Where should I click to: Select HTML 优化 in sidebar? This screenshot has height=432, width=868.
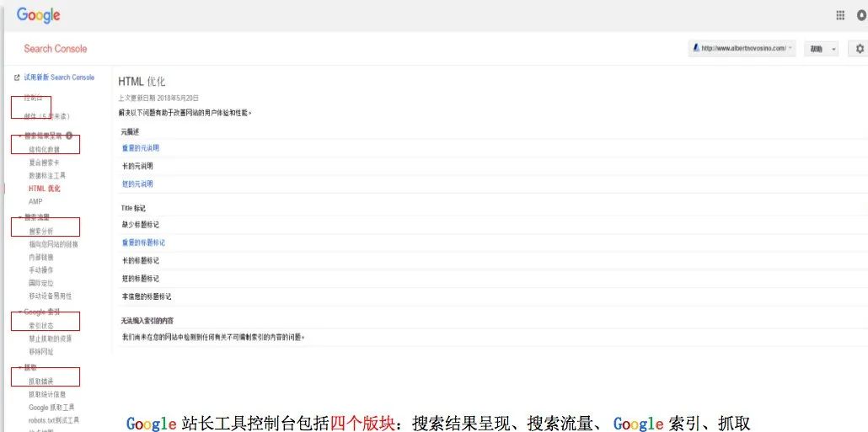45,189
